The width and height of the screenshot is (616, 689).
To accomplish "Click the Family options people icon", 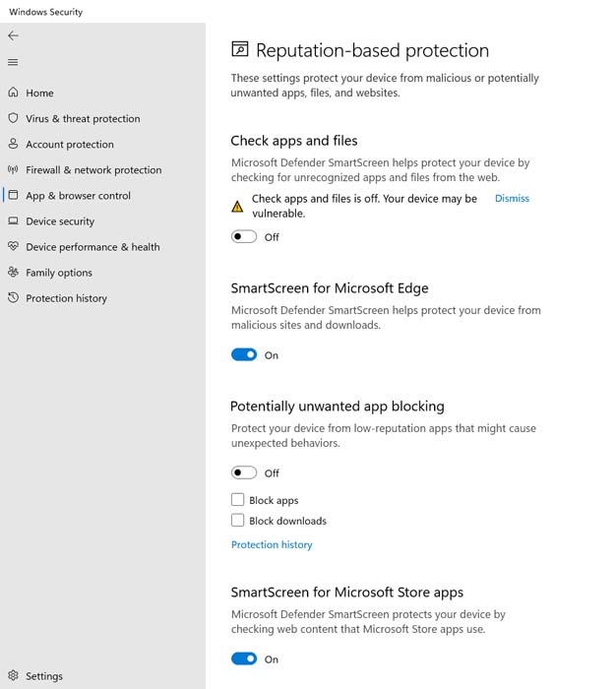I will tap(13, 272).
